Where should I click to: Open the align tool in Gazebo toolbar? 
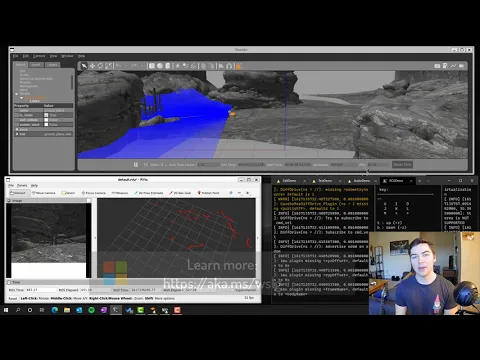click(x=221, y=66)
